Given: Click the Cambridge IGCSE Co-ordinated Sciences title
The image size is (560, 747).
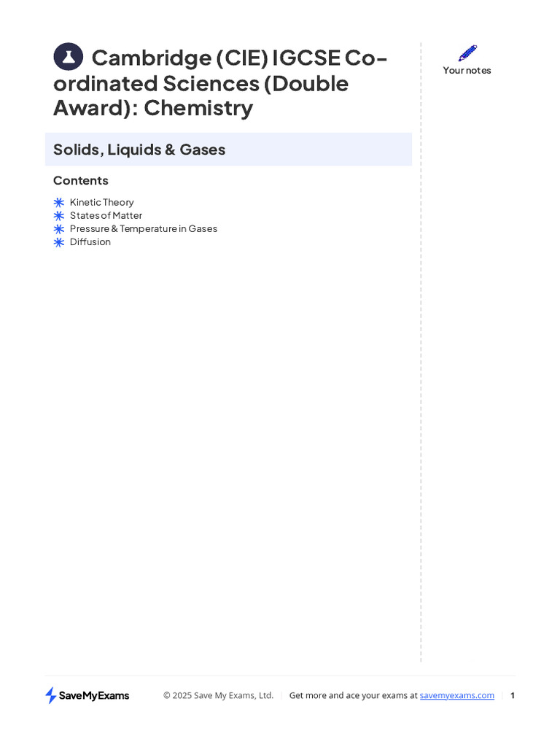Looking at the screenshot, I should 219,83.
